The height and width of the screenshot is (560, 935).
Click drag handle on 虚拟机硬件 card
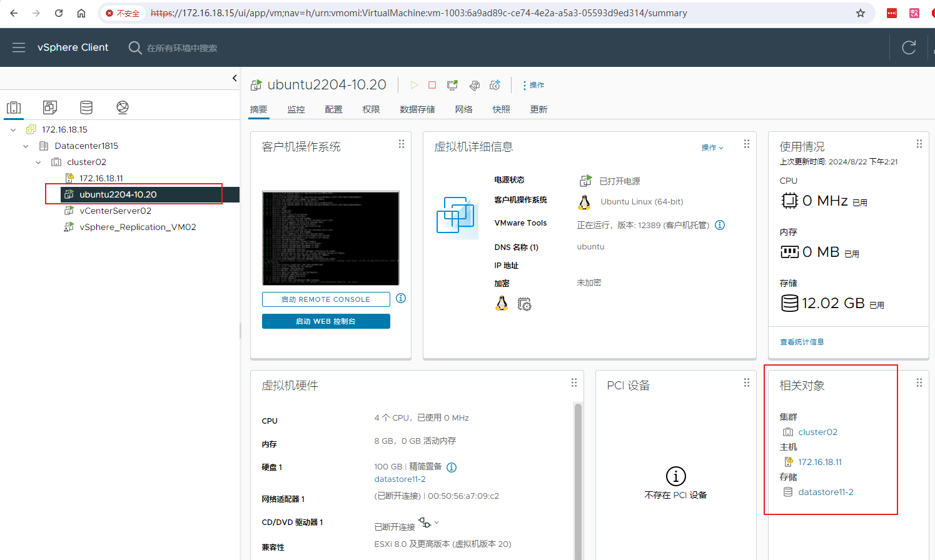tap(574, 382)
